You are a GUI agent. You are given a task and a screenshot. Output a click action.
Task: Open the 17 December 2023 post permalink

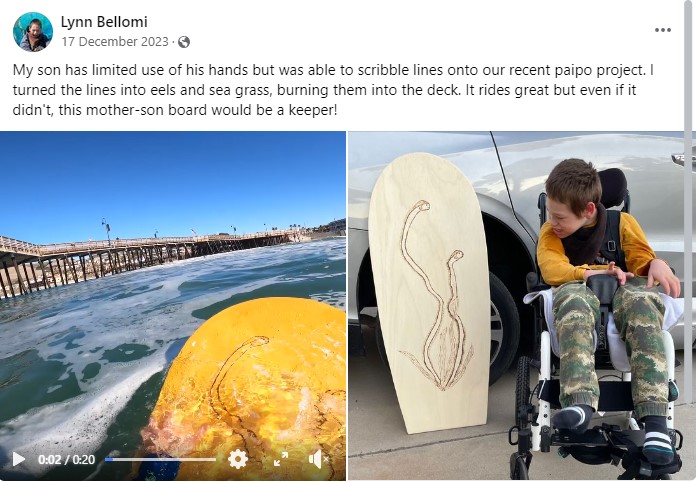pyautogui.click(x=115, y=42)
